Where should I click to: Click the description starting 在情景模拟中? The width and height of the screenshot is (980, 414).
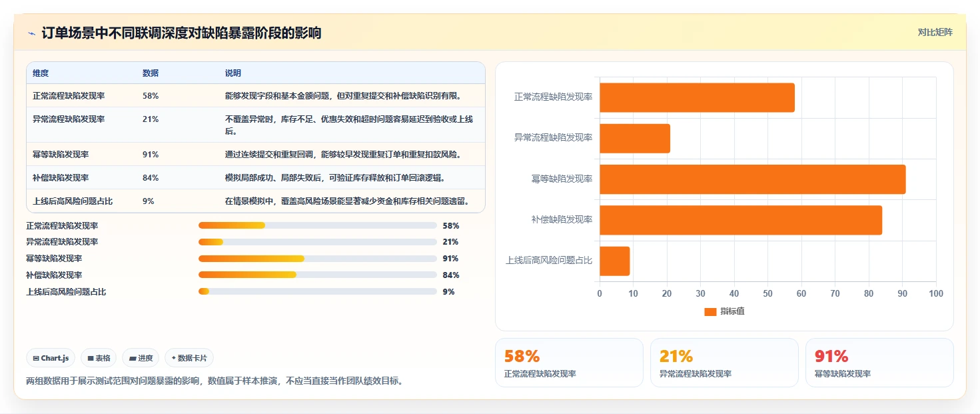coord(348,201)
